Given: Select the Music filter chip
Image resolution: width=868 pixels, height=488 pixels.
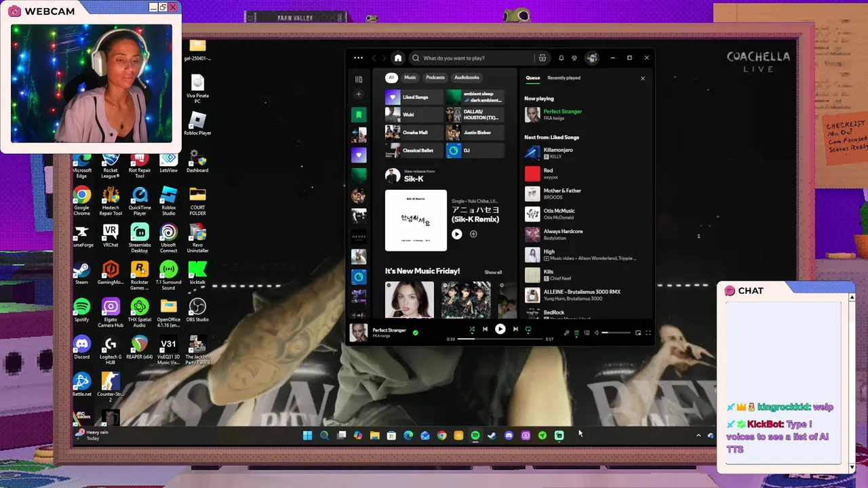Looking at the screenshot, I should click(410, 78).
